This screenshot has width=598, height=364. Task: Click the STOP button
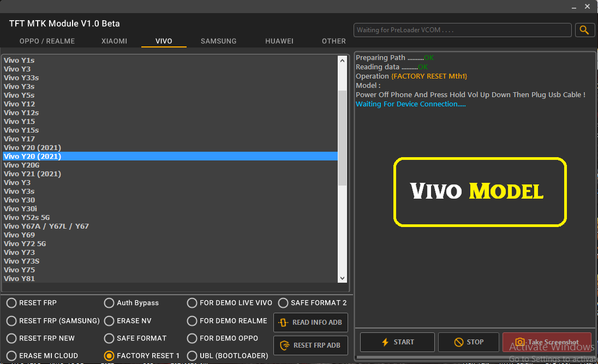point(468,342)
